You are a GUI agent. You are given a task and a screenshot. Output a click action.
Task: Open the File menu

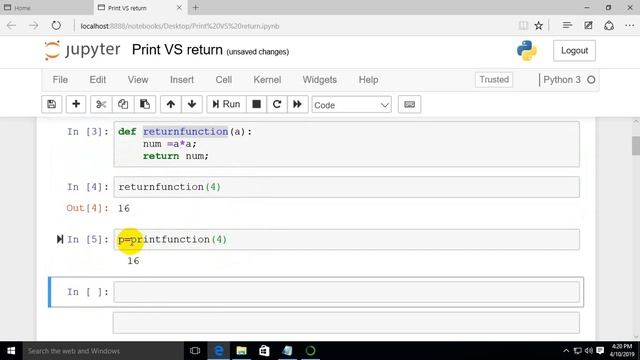[60, 80]
